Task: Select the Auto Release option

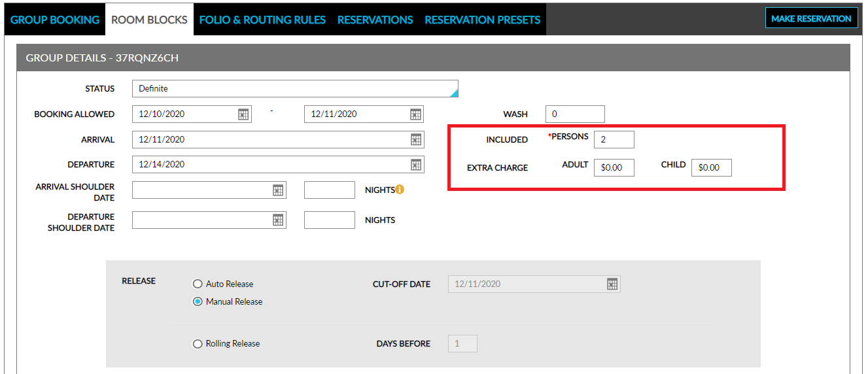Action: click(198, 284)
